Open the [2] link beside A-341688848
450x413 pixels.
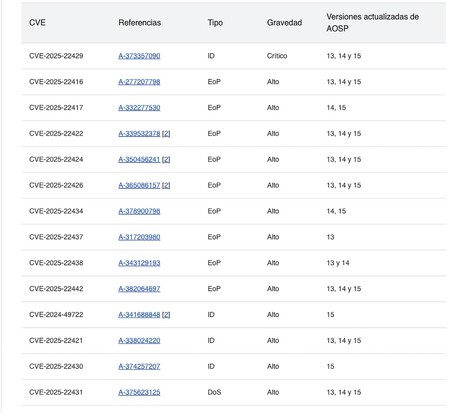(166, 315)
